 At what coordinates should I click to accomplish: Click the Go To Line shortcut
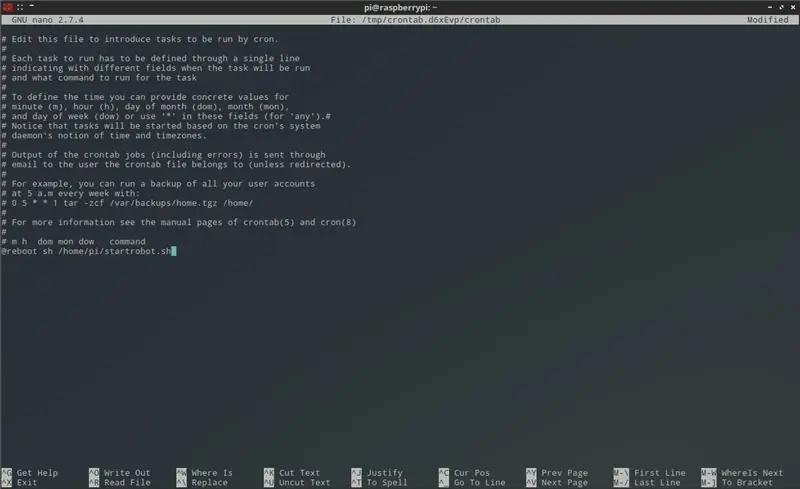click(x=472, y=482)
